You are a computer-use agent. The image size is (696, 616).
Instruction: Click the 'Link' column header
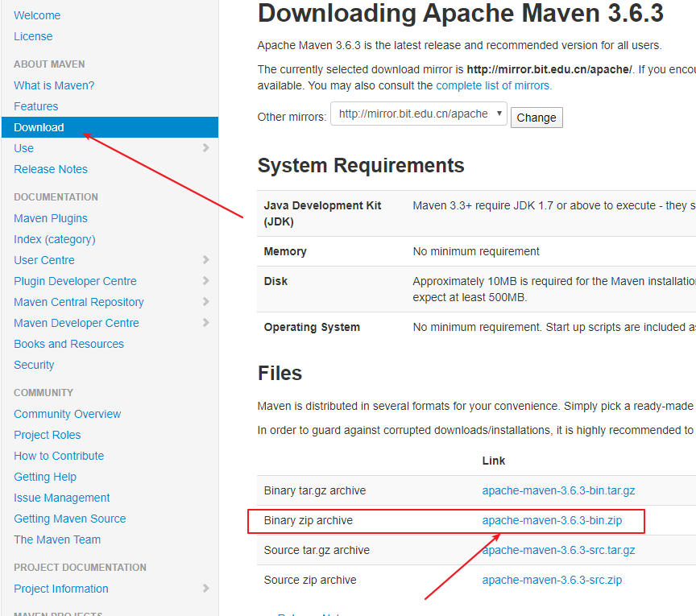pyautogui.click(x=494, y=461)
